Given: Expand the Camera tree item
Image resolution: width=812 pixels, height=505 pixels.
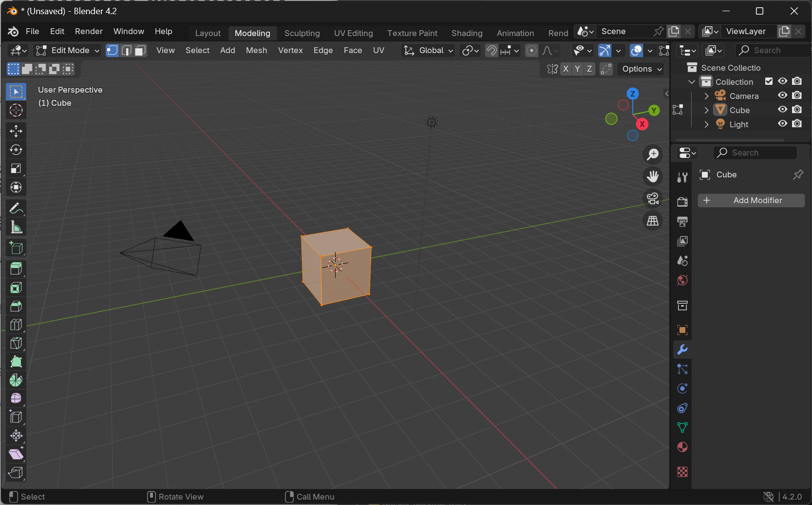Looking at the screenshot, I should tap(706, 96).
